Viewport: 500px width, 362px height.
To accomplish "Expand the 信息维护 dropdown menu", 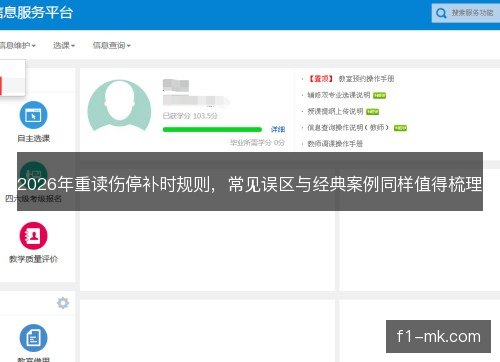I will (x=17, y=45).
